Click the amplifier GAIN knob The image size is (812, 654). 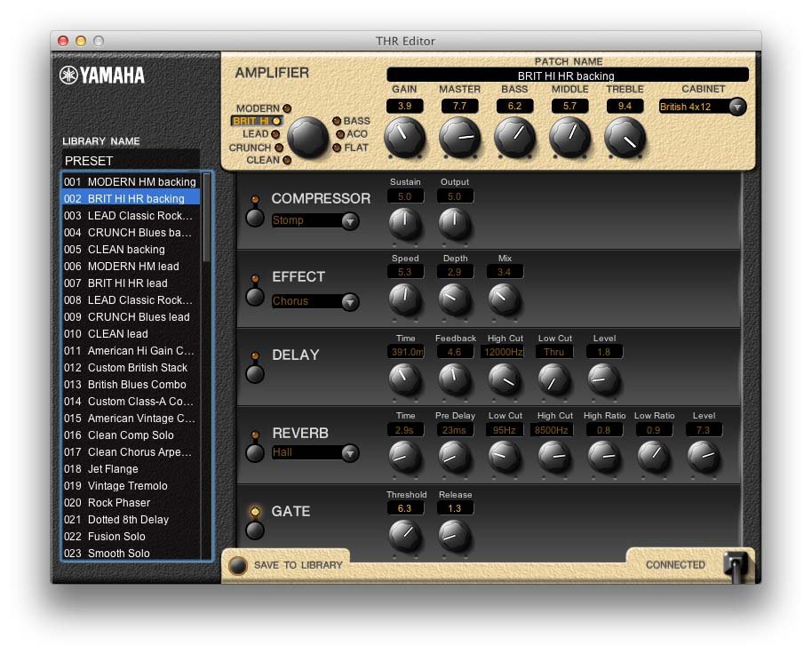tap(404, 137)
